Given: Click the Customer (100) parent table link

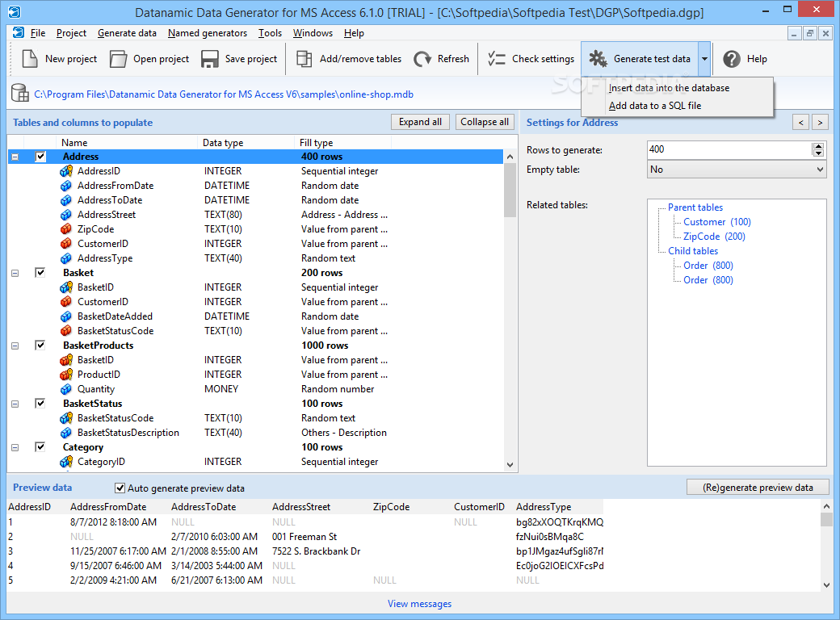Looking at the screenshot, I should pos(716,222).
